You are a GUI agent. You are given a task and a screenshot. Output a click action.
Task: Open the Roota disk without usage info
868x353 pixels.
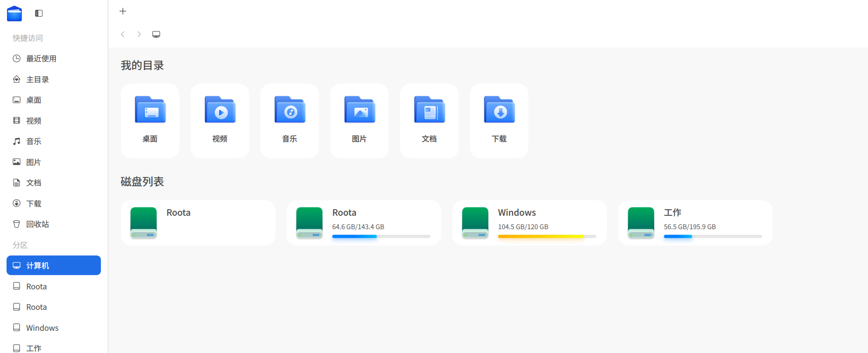(198, 223)
